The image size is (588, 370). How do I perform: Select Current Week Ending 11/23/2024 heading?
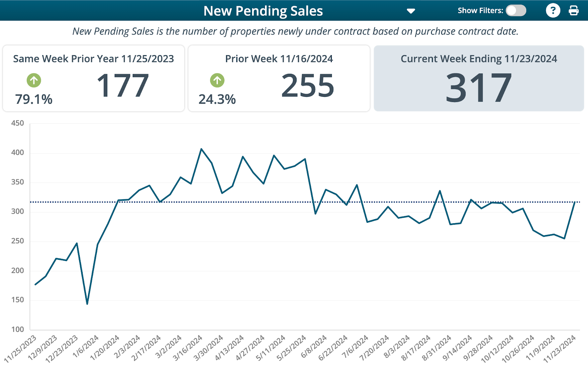click(x=479, y=59)
